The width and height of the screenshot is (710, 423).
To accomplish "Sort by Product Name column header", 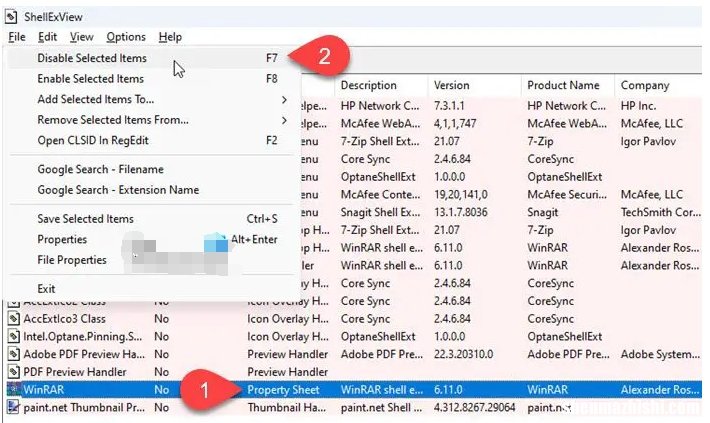I will click(x=568, y=85).
